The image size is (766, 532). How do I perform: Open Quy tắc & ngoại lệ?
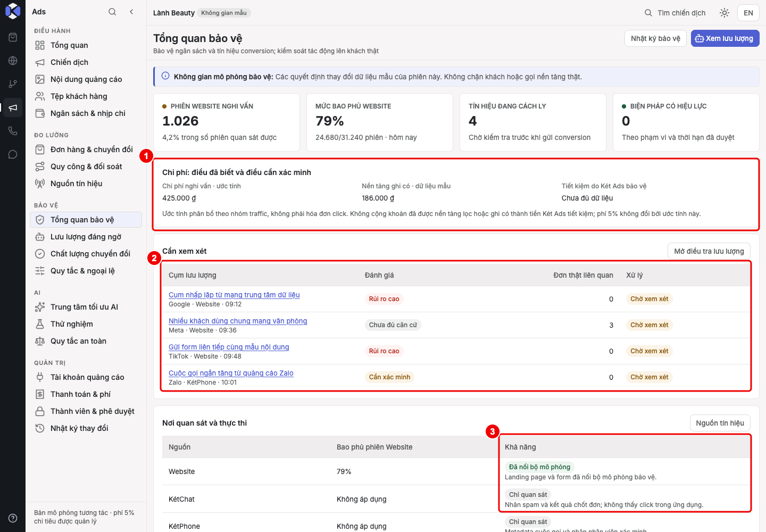click(x=86, y=271)
